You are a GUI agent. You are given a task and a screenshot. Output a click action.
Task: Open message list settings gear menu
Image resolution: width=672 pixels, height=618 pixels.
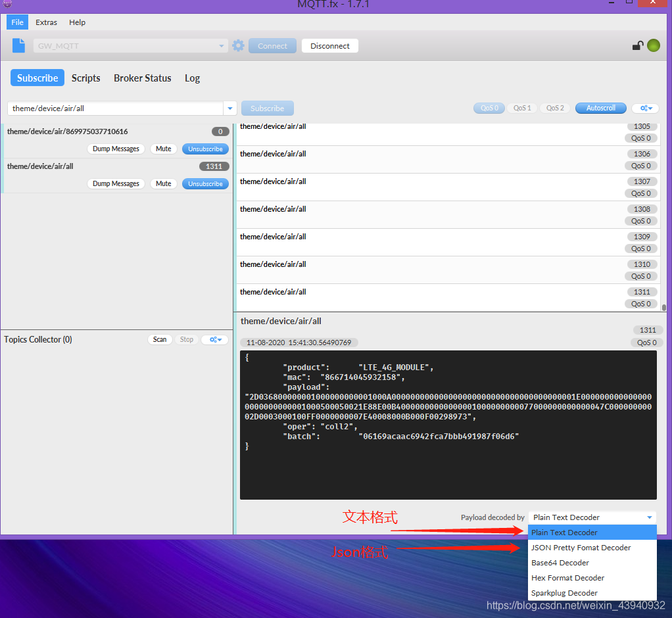click(646, 108)
